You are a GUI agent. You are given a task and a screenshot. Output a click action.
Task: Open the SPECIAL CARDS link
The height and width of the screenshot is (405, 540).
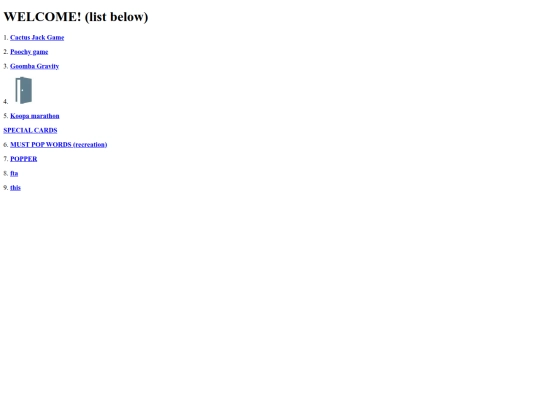click(30, 131)
